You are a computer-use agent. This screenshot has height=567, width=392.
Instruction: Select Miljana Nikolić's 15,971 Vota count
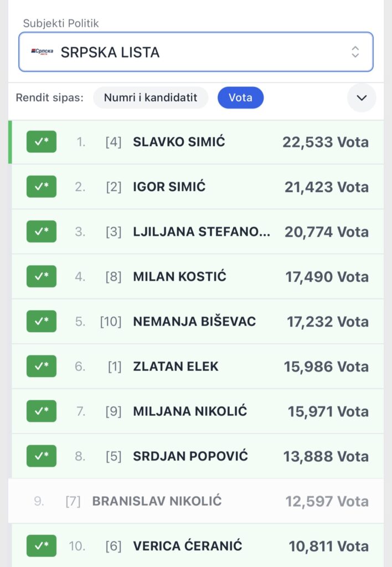(x=328, y=411)
